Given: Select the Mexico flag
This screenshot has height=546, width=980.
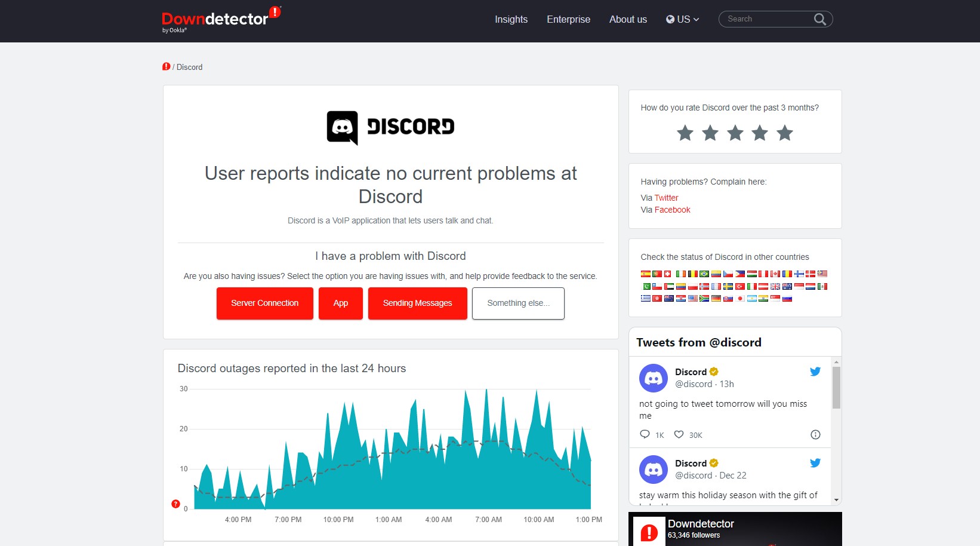Looking at the screenshot, I should (x=822, y=286).
